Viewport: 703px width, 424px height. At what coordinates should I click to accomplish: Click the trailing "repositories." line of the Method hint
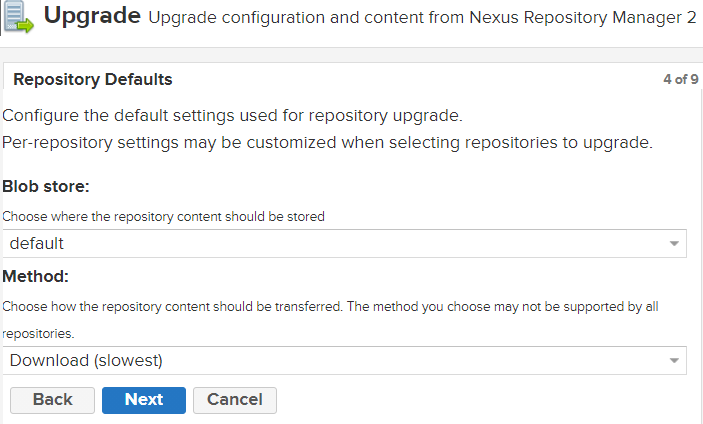tap(37, 332)
